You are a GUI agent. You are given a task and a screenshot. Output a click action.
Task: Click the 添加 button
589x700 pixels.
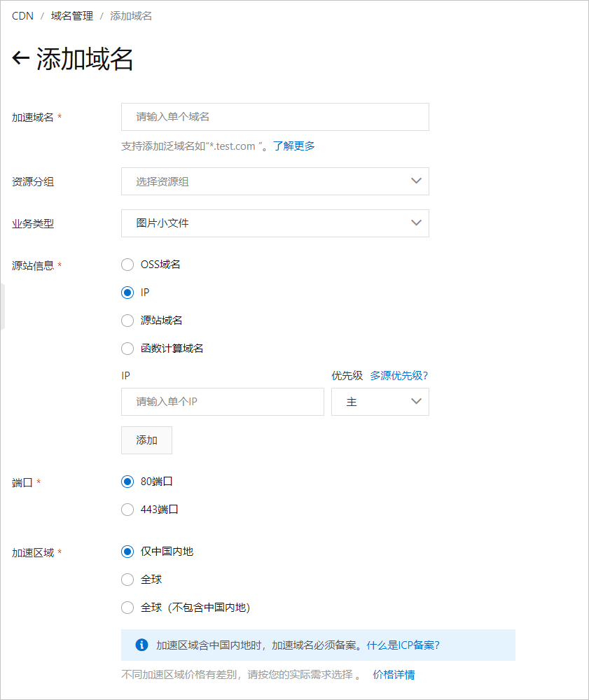[146, 440]
